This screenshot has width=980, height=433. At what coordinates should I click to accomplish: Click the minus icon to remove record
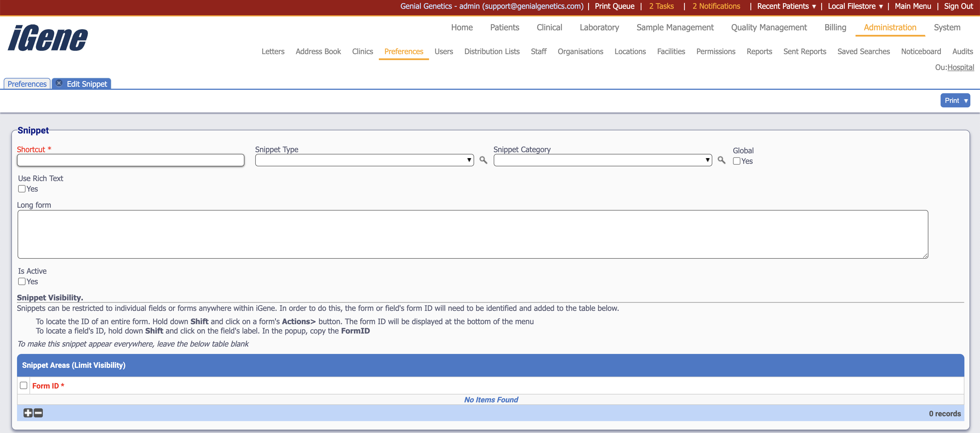tap(39, 413)
